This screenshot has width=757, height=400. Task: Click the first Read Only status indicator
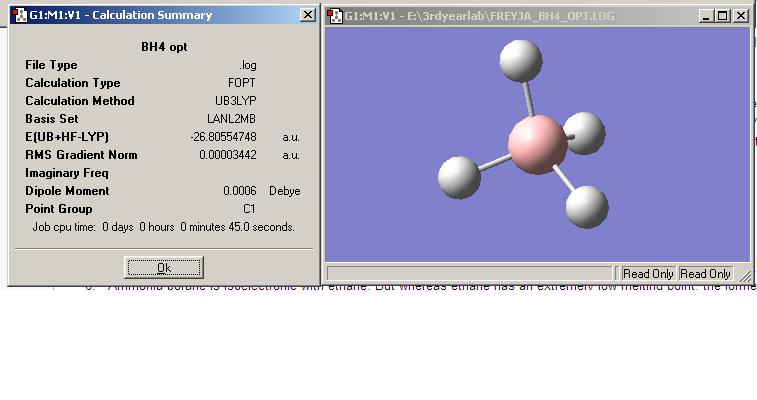point(648,274)
